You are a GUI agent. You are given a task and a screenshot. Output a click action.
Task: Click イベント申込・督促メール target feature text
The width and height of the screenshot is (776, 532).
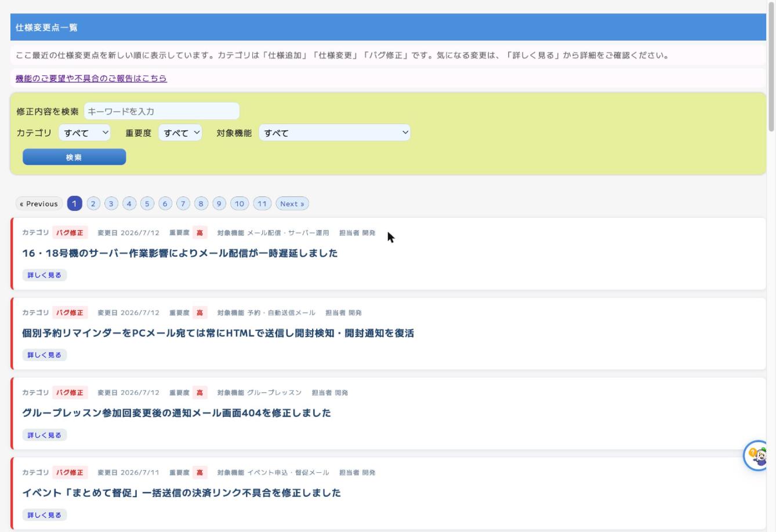pyautogui.click(x=288, y=472)
